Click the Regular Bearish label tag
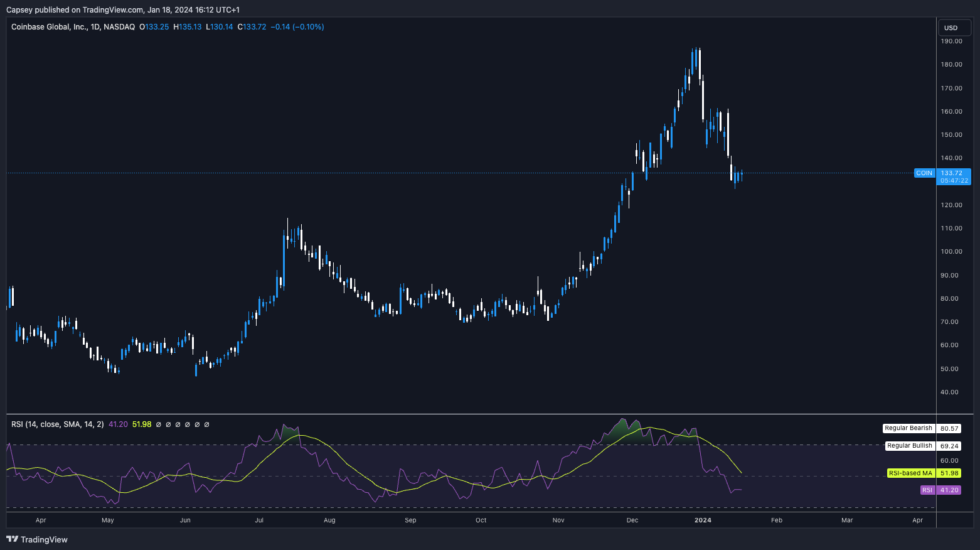The height and width of the screenshot is (550, 980). 908,428
